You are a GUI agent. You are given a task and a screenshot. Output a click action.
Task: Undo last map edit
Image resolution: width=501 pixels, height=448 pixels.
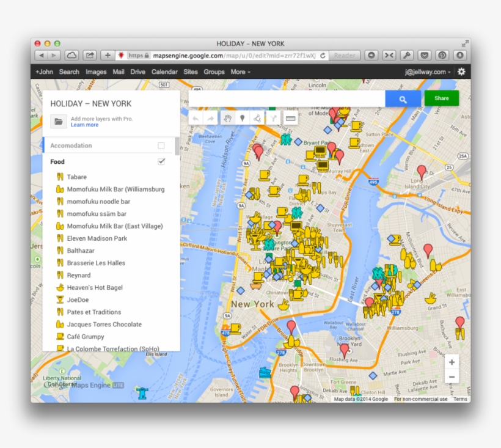point(196,119)
